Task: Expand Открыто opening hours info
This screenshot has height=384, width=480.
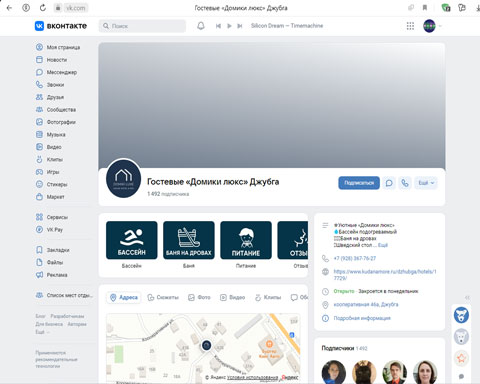Action: pos(376,291)
